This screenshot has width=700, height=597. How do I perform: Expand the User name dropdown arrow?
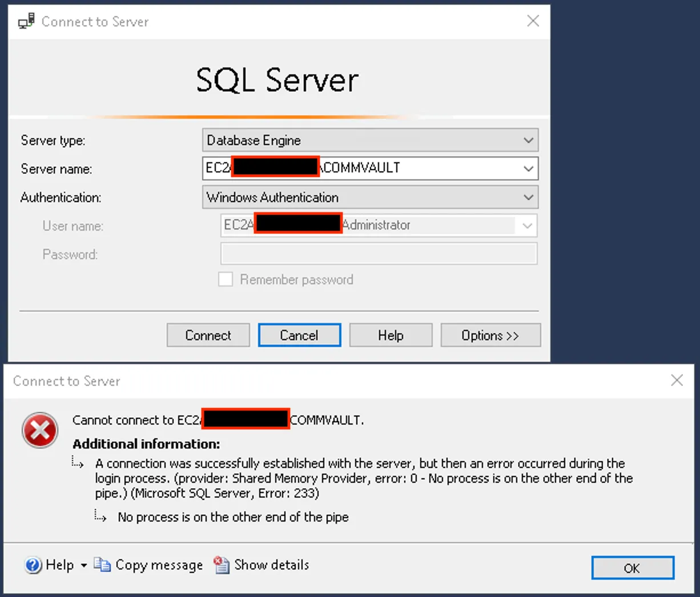click(x=527, y=225)
